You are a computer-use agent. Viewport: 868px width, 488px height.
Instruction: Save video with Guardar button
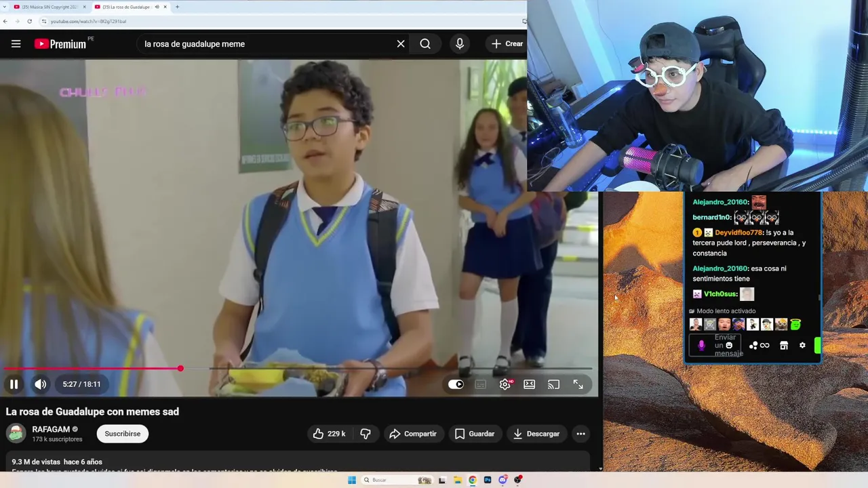tap(475, 434)
